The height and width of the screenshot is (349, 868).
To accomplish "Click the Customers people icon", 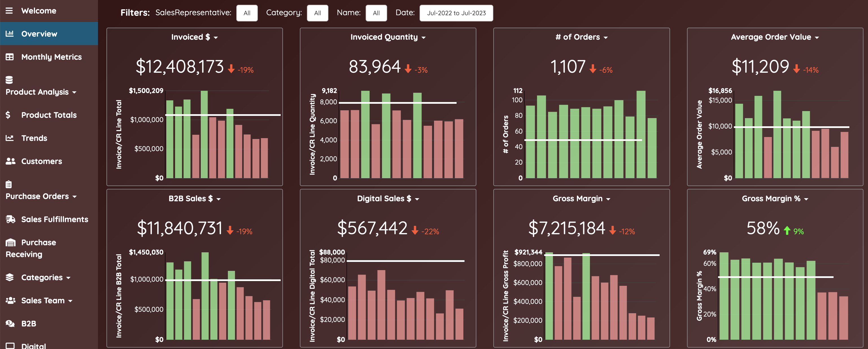I will [10, 161].
